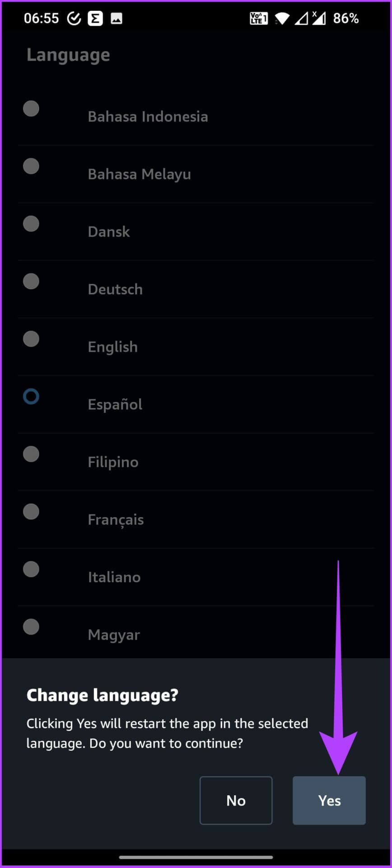This screenshot has height=868, width=392.
Task: Tap No to cancel language change
Action: pos(236,800)
